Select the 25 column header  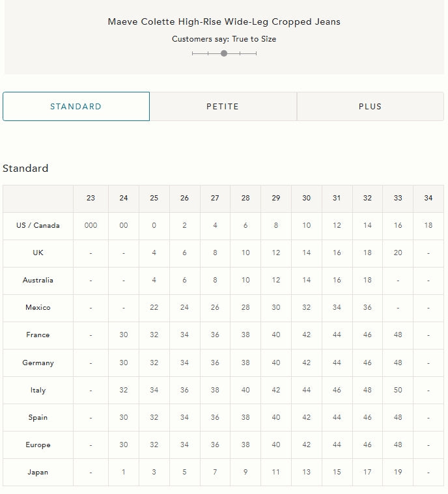154,198
